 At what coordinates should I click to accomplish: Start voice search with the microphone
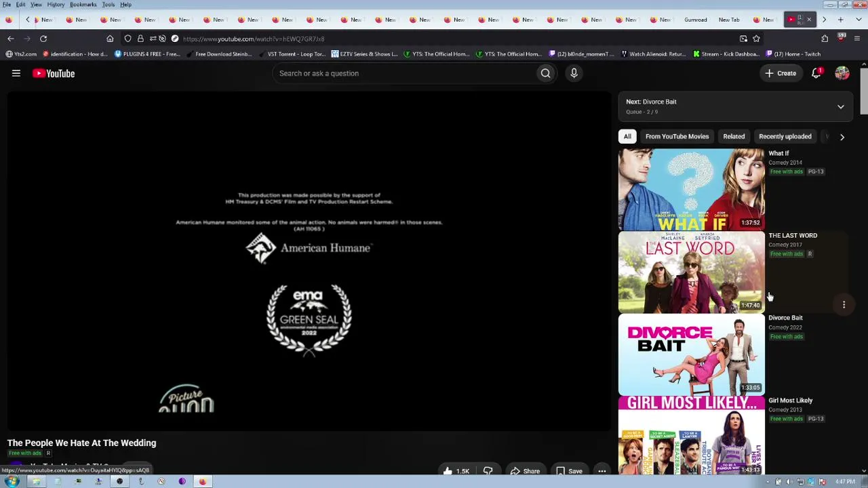tap(574, 73)
